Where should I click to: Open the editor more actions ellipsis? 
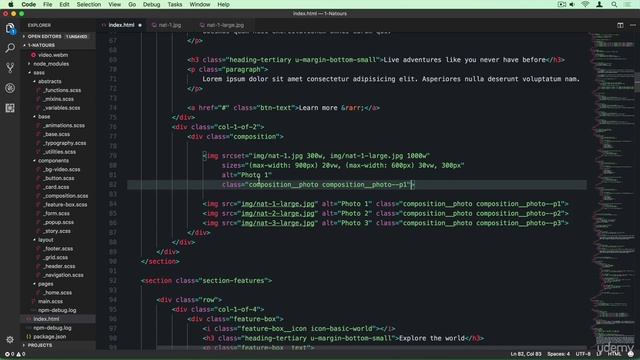[x=633, y=25]
